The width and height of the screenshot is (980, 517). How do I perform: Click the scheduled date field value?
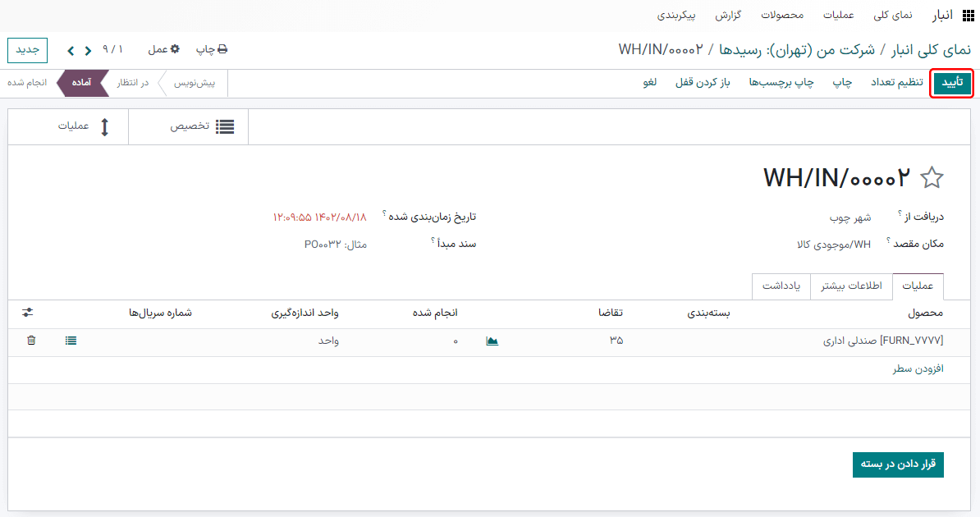[319, 217]
